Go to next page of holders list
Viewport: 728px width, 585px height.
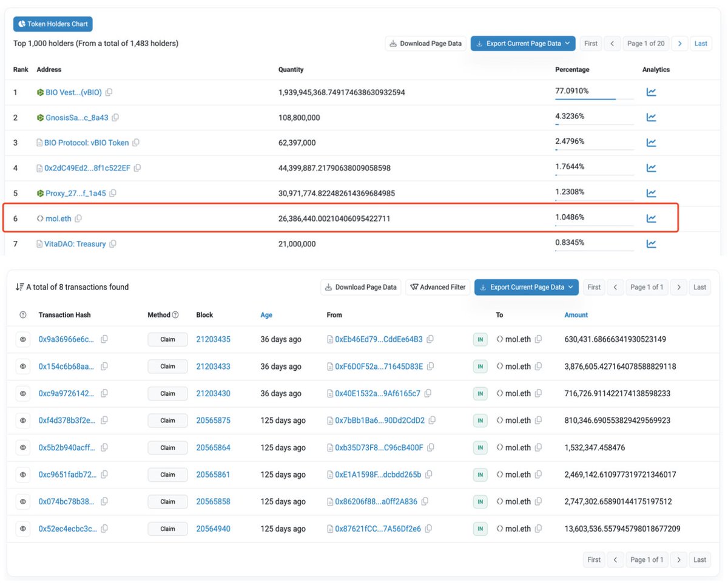[680, 44]
